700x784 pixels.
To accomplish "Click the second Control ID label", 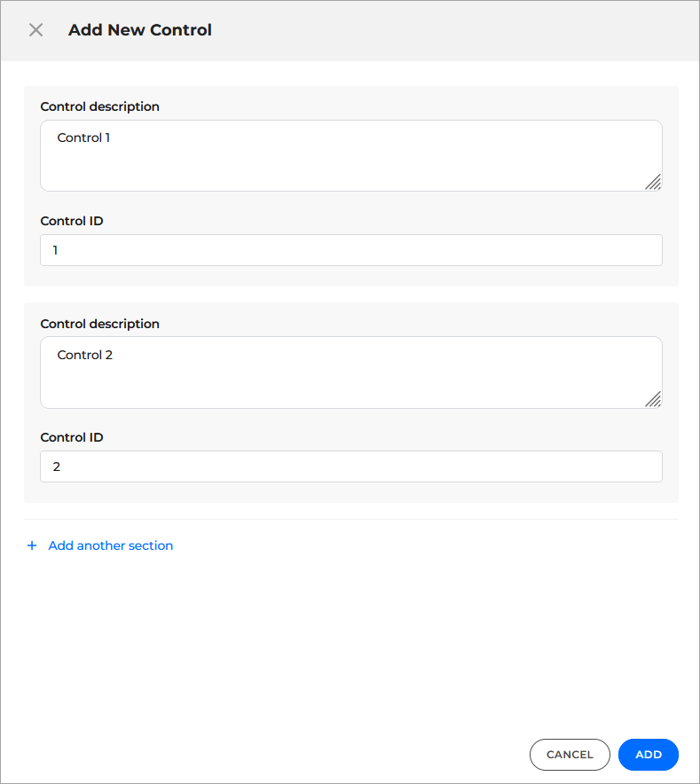I will coord(72,437).
